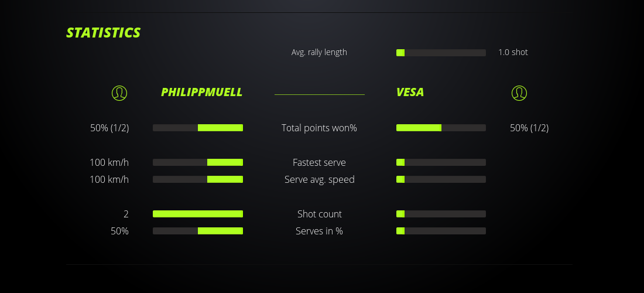Click PHILIPPMUELL's Serve avg. speed bar
The width and height of the screenshot is (644, 293).
198,179
